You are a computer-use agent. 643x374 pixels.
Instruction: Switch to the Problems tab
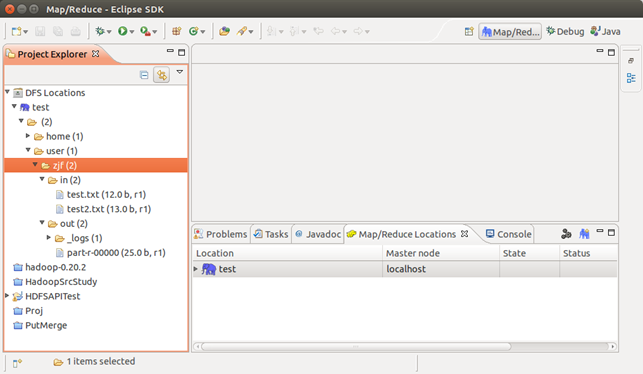(221, 234)
